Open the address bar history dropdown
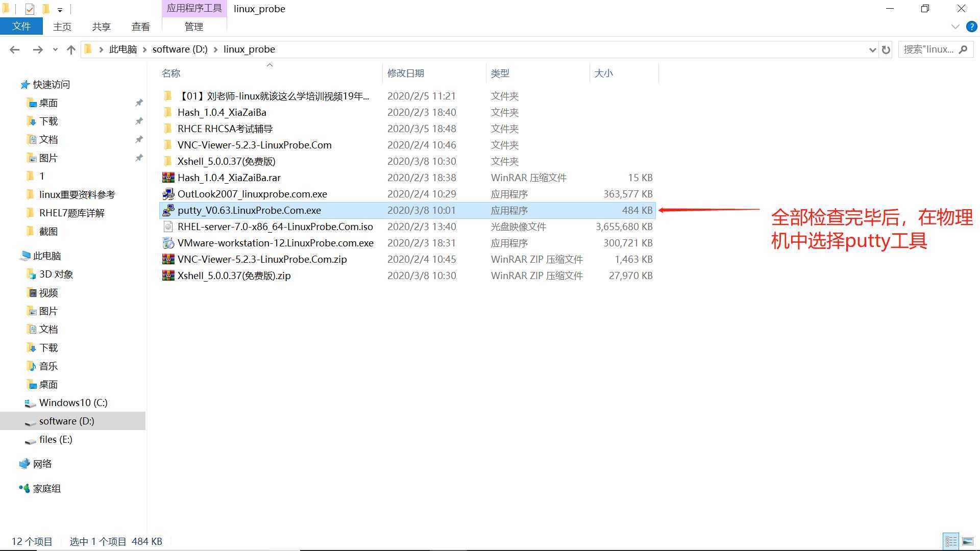 point(872,49)
